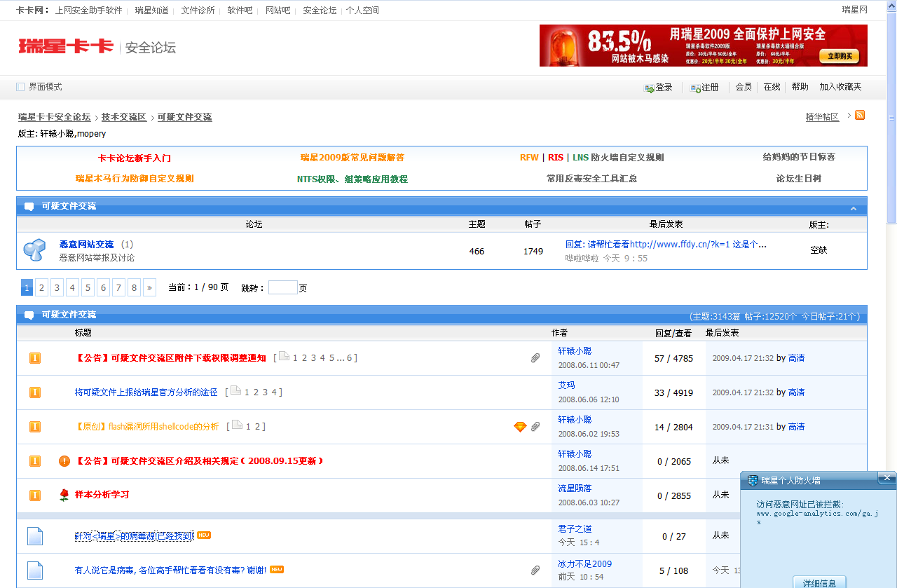This screenshot has width=897, height=588.
Task: Click 加入收藏夹 link
Action: (x=840, y=87)
